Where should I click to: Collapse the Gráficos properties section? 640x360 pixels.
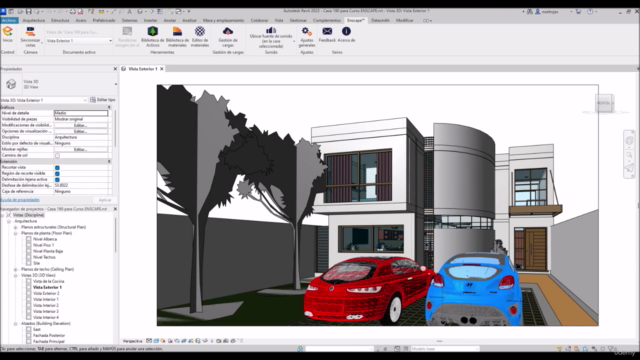pos(109,107)
